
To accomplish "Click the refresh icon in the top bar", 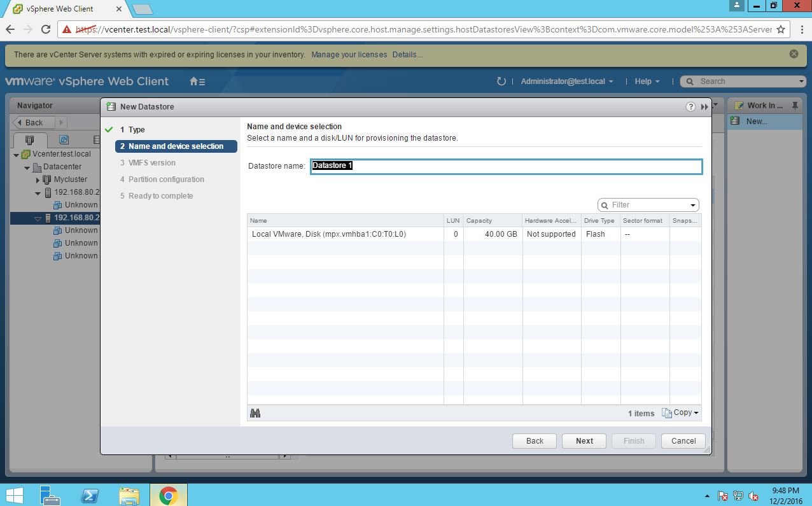I will pos(501,81).
